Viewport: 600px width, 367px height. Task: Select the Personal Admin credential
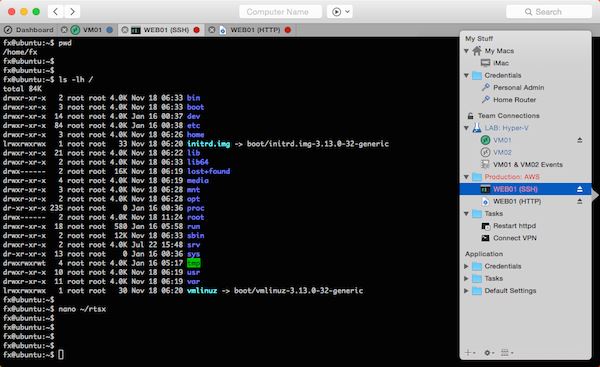[x=518, y=88]
